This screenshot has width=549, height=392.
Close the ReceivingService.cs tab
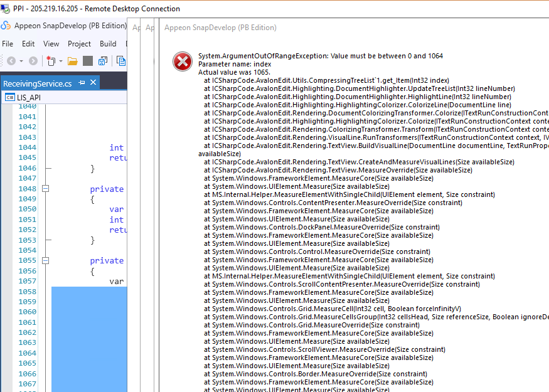coord(93,83)
